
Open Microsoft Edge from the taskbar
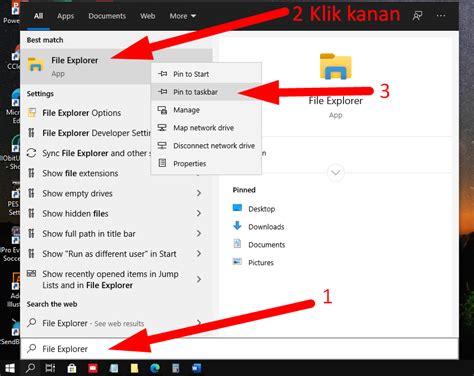tap(155, 368)
